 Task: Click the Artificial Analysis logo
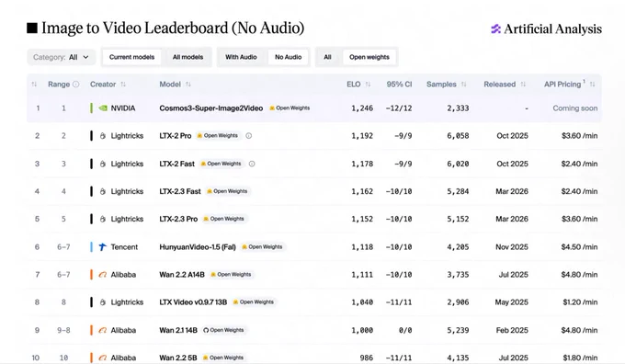click(546, 28)
